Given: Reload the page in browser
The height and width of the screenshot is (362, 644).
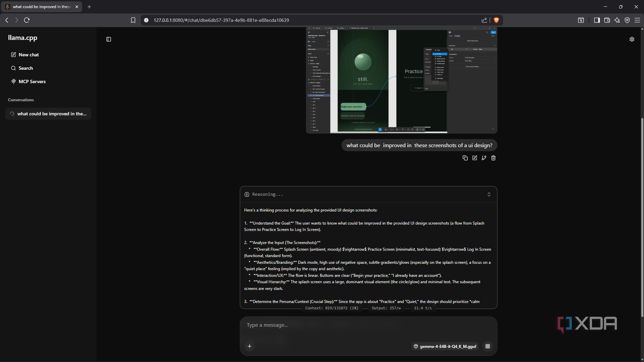Looking at the screenshot, I should pos(27,20).
